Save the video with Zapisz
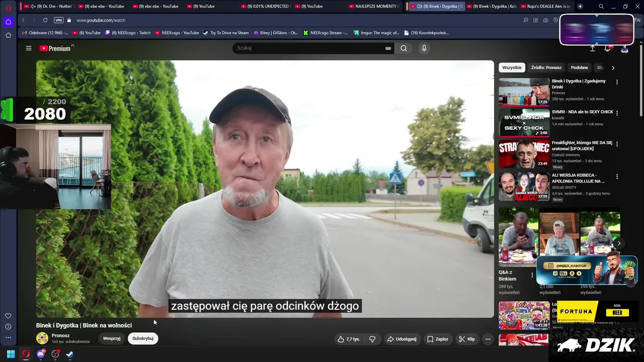This screenshot has width=644, height=362. [x=438, y=339]
